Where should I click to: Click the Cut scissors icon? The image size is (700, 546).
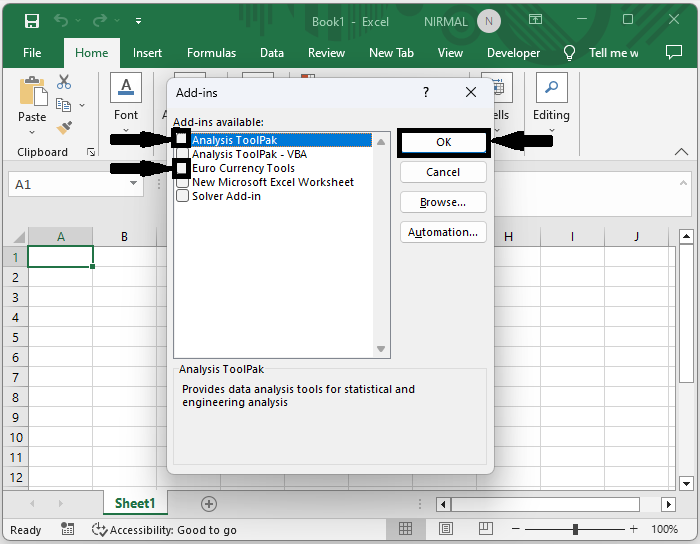click(x=64, y=82)
